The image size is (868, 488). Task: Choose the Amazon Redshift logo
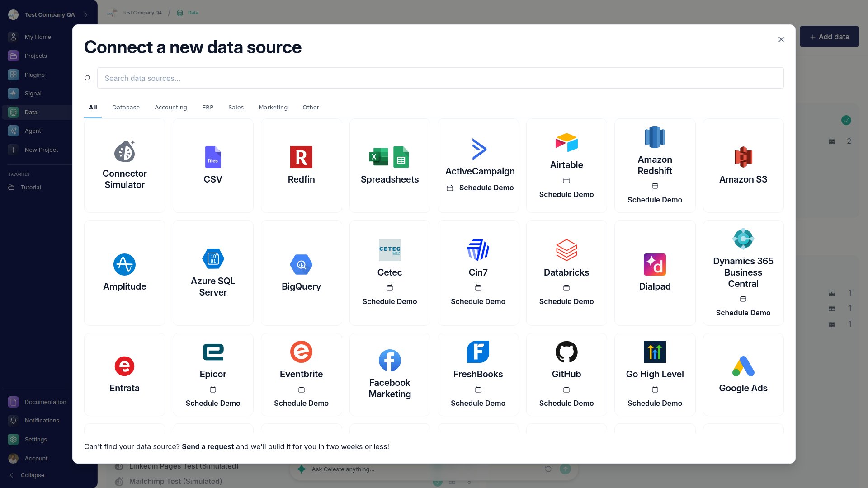(655, 137)
